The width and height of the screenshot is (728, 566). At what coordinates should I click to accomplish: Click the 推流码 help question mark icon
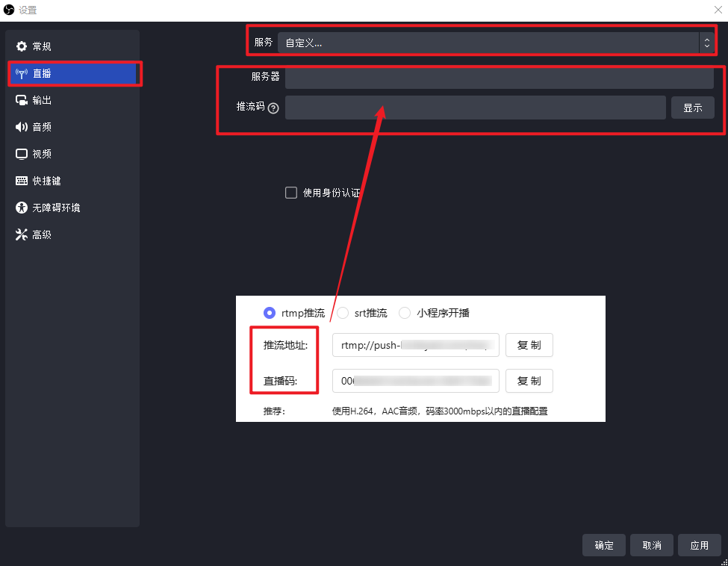tap(273, 108)
